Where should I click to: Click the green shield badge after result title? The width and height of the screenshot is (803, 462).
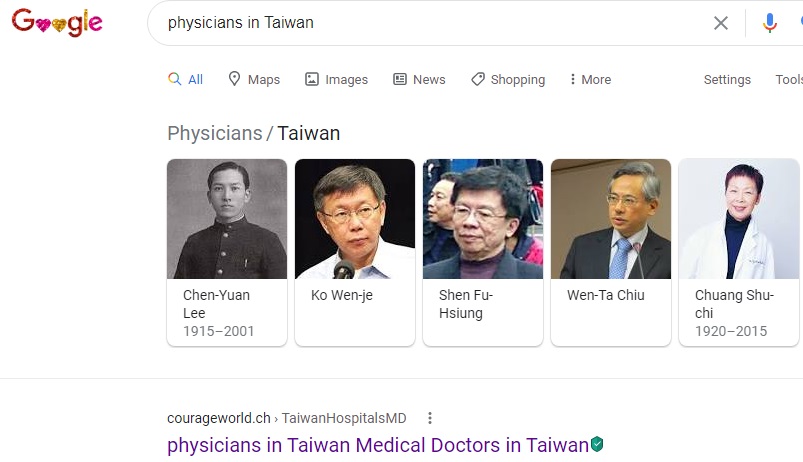(x=597, y=444)
